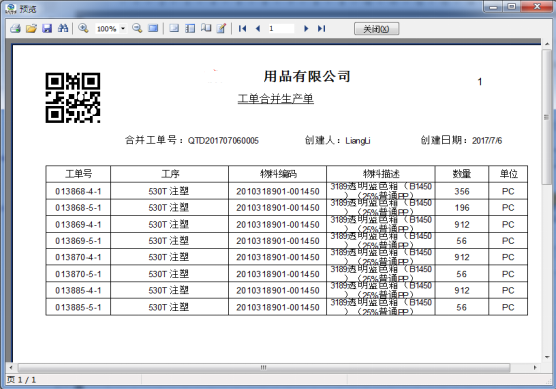Viewport: 556px width, 389px height.
Task: Click material code in row 013868-4-1
Action: click(278, 191)
